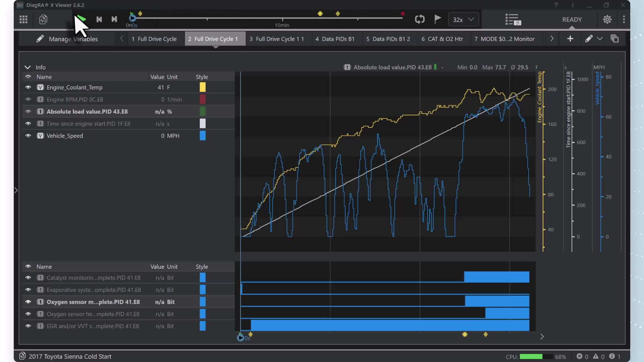The height and width of the screenshot is (362, 644).
Task: Click the yellow Engine_Coolant_Temp color swatch
Action: 203,87
